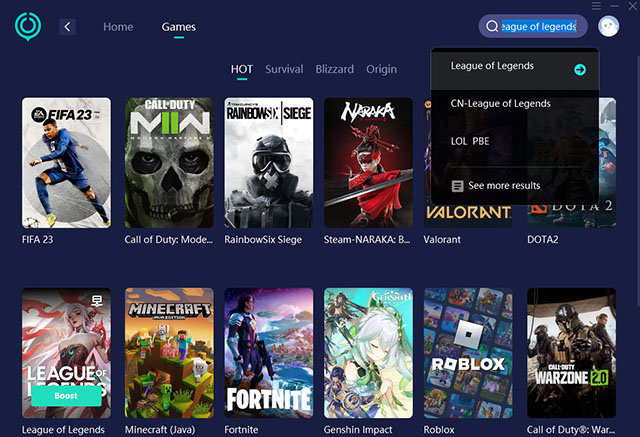
Task: Choose CN-League of Legends suggestion
Action: [515, 104]
